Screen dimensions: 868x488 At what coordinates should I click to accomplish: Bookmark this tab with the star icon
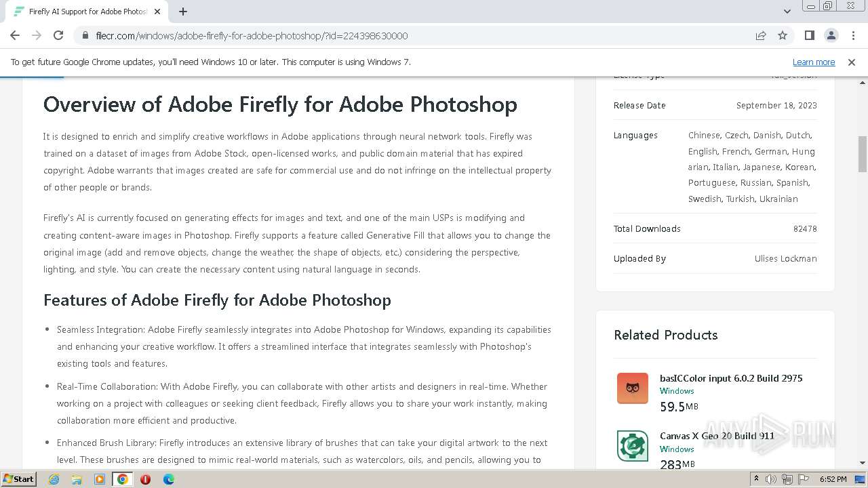(783, 35)
